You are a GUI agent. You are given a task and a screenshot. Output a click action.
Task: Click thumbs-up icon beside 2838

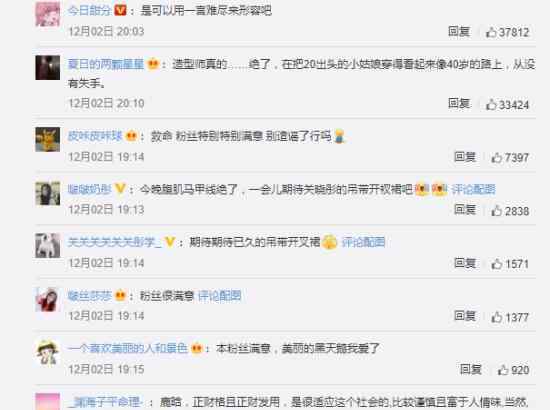coord(496,211)
